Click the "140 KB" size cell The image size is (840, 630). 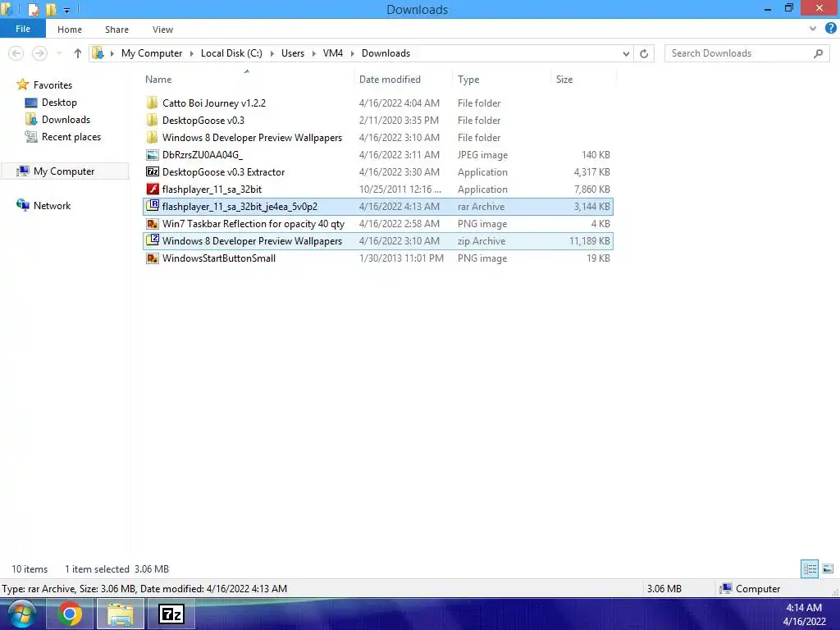[596, 155]
